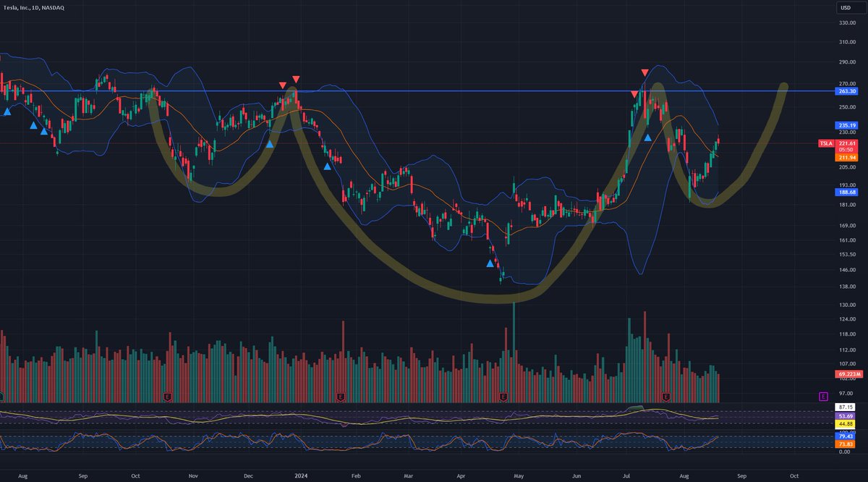Click blue up-arrow marker at April low
This screenshot has height=482, width=868.
[490, 263]
